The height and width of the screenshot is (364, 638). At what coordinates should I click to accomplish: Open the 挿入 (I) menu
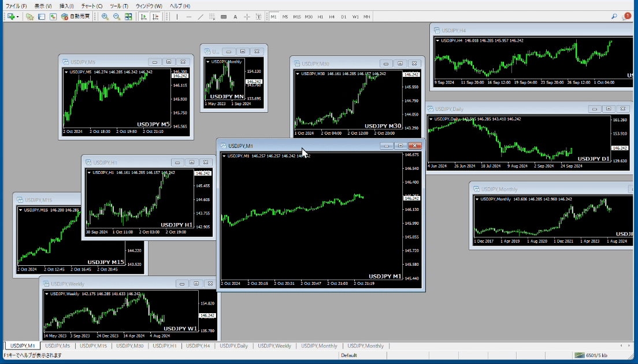click(66, 6)
